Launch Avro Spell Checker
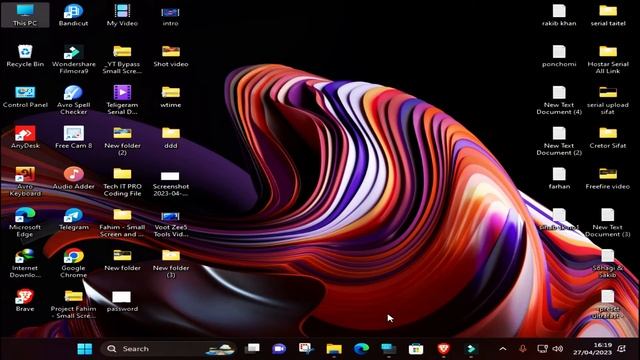Image resolution: width=640 pixels, height=360 pixels. tap(73, 100)
